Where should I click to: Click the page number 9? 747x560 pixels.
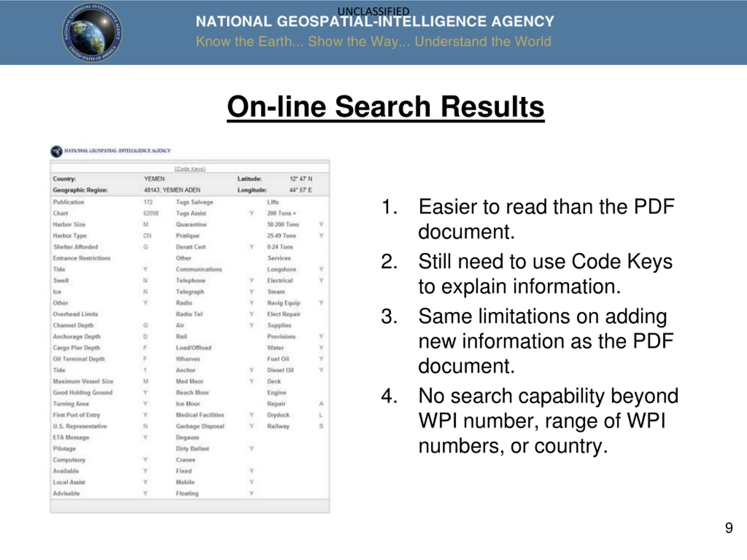pos(729,528)
